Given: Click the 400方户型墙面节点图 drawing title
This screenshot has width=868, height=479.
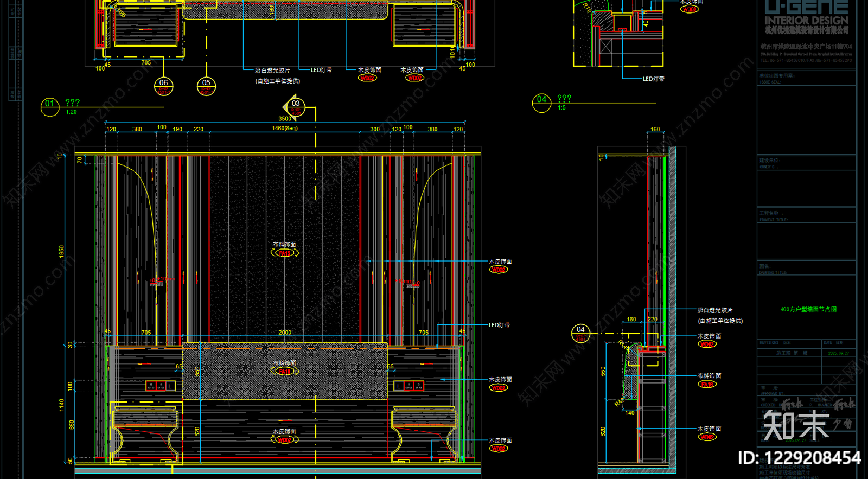Looking at the screenshot, I should (x=808, y=309).
